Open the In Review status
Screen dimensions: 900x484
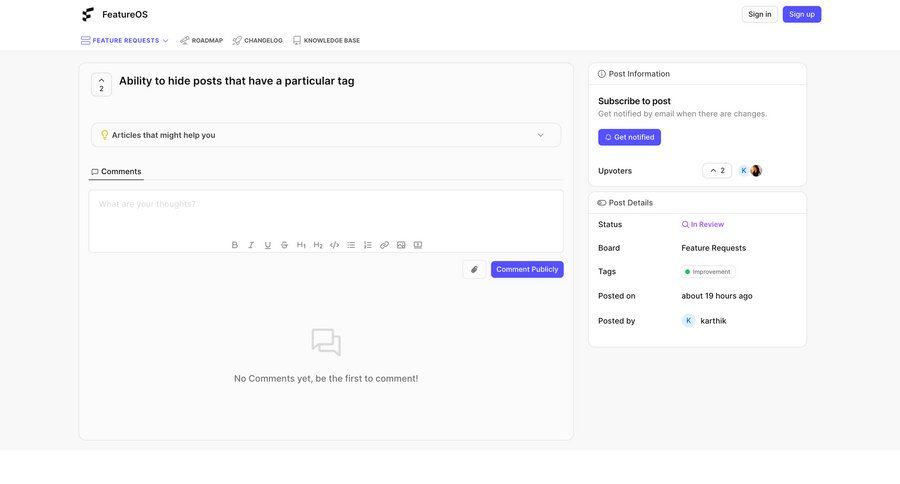point(703,225)
